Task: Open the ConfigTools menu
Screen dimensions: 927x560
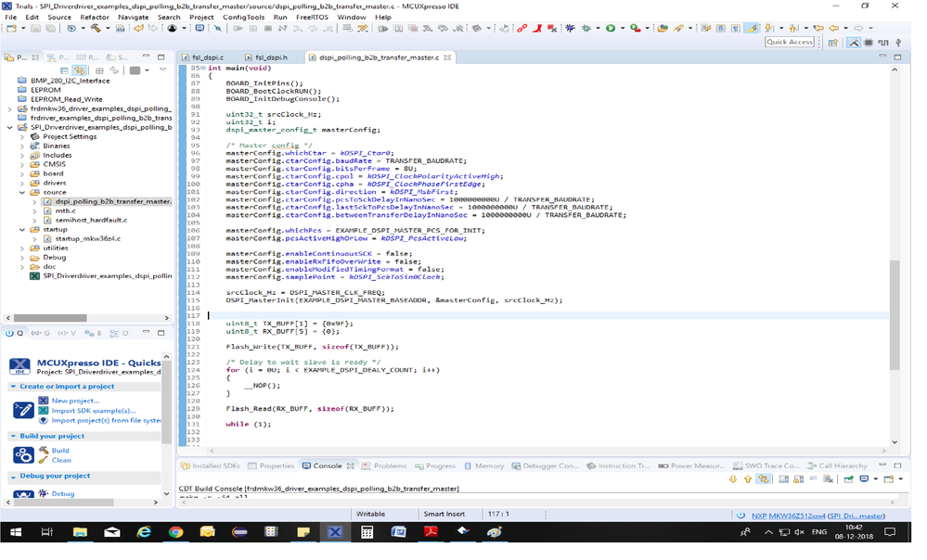Action: pos(243,17)
